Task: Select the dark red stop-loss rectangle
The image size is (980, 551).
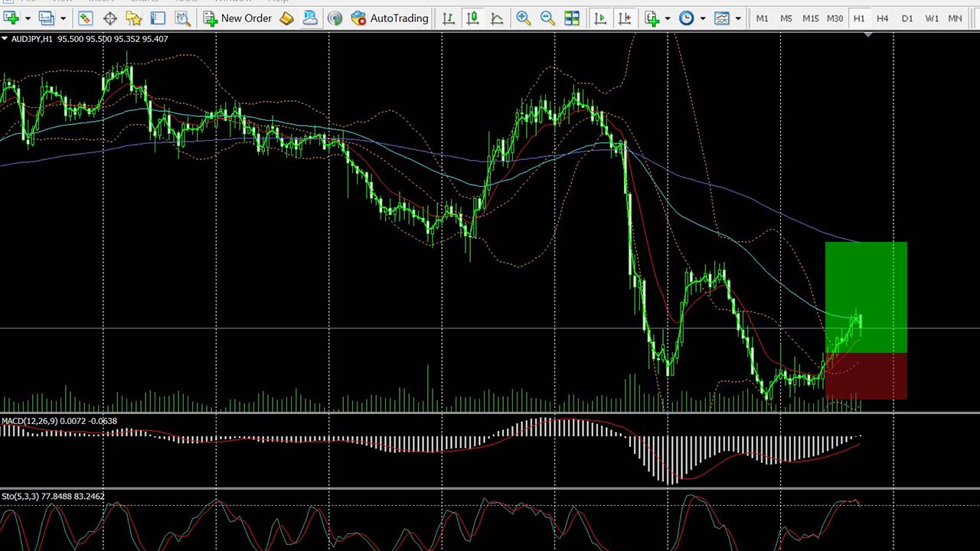Action: [x=866, y=376]
